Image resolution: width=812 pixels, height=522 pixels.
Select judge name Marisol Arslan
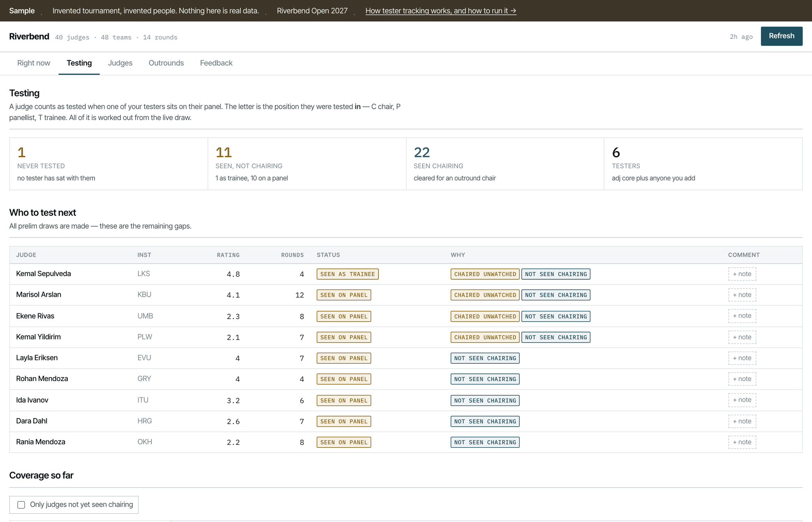[39, 294]
